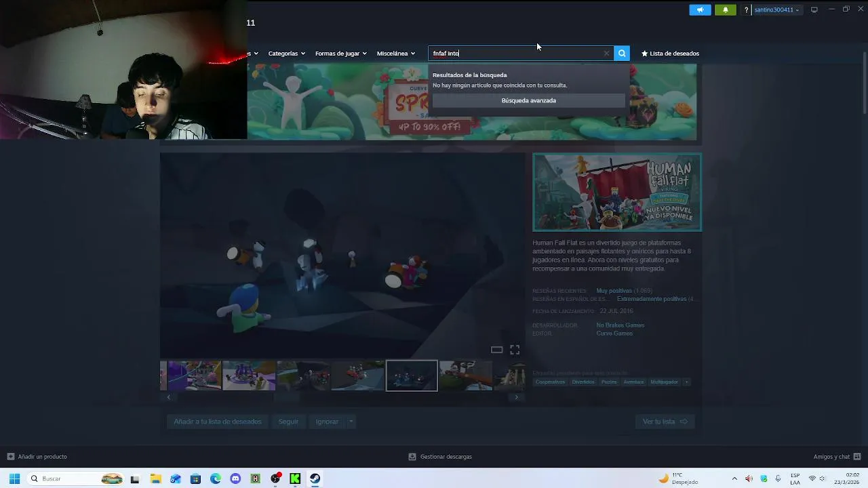Click the Steam icon in the taskbar

[315, 479]
